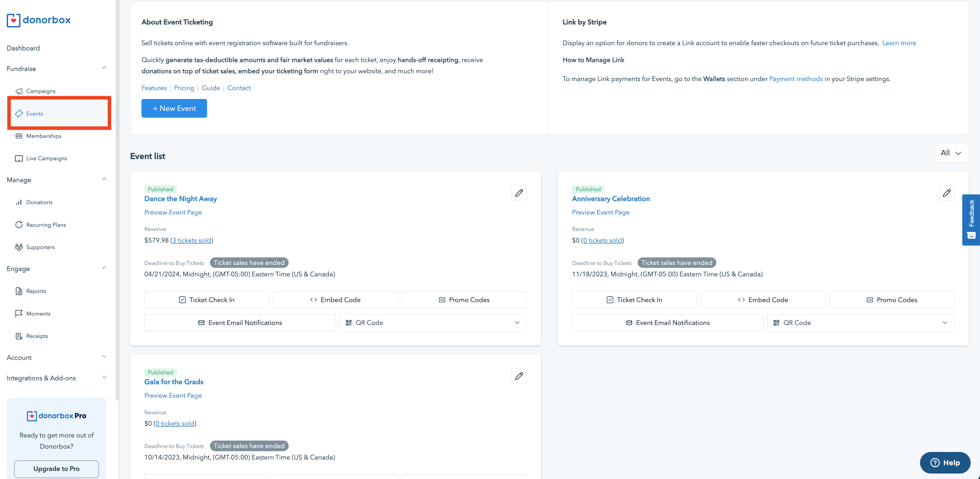Scroll down to see more events

[x=977, y=438]
